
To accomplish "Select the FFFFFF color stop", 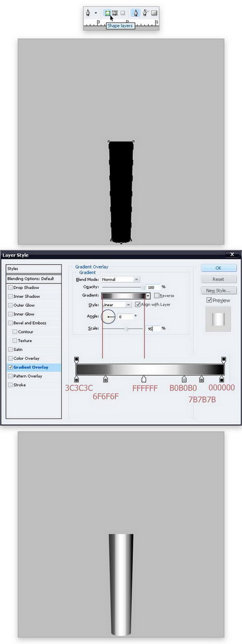I will click(x=143, y=379).
